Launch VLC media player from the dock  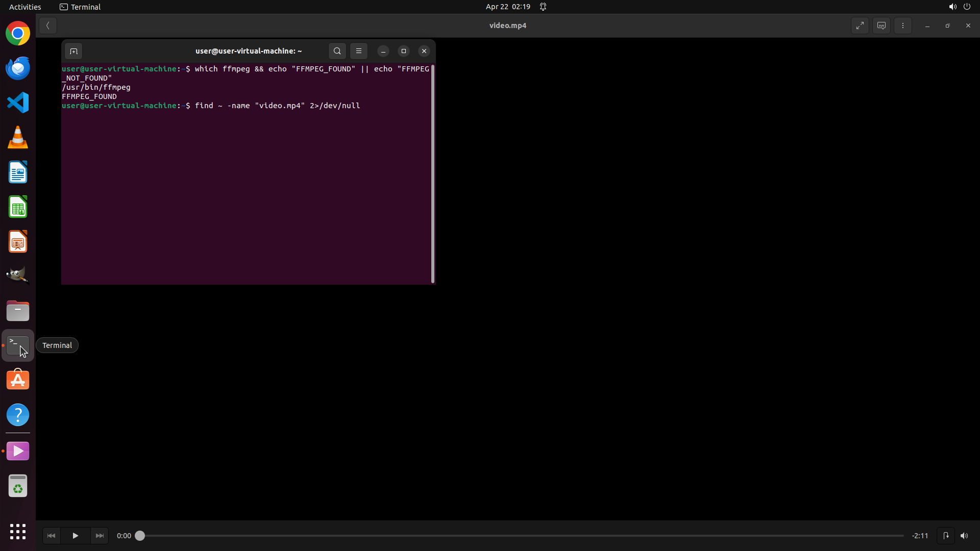18,138
